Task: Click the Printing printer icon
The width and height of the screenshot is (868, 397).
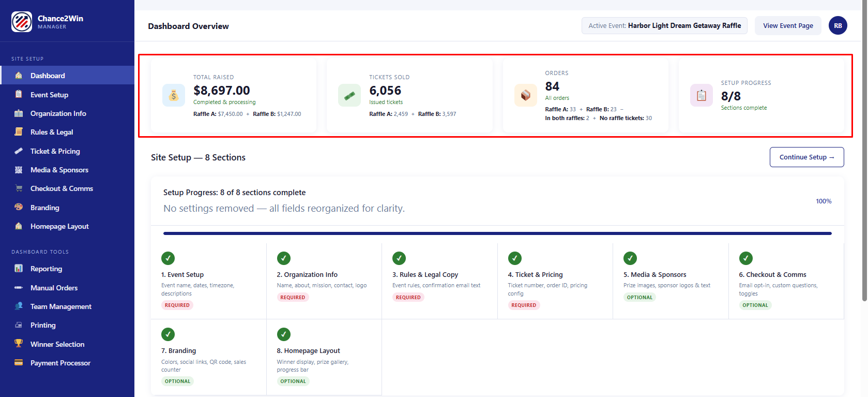Action: point(19,325)
